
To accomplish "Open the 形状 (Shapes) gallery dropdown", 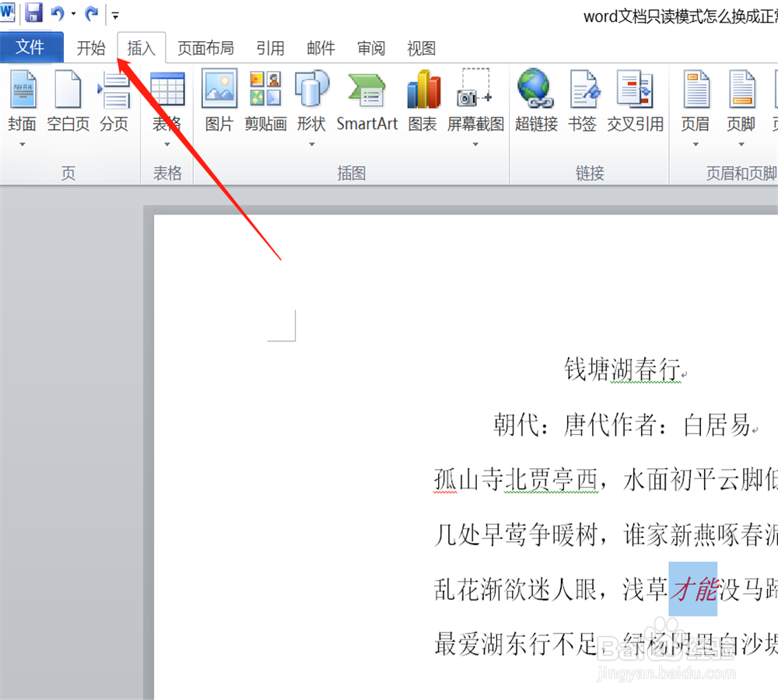I will click(x=311, y=145).
